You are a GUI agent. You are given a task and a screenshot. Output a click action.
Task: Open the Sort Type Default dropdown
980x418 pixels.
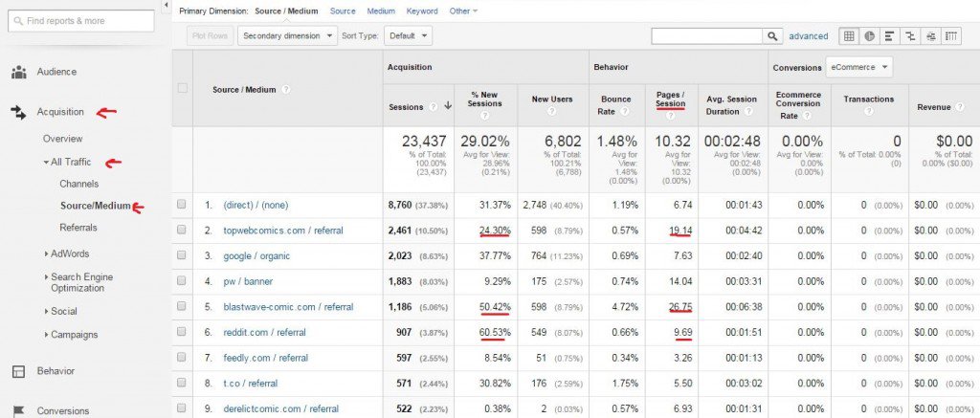pos(408,36)
